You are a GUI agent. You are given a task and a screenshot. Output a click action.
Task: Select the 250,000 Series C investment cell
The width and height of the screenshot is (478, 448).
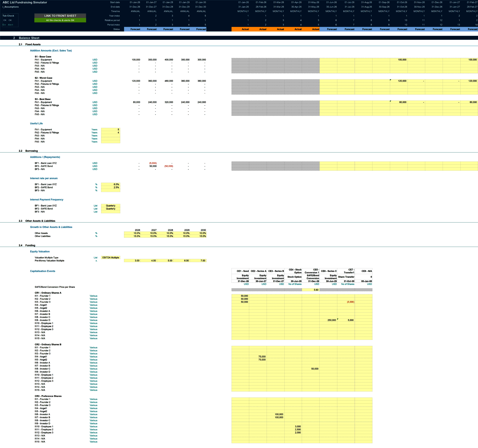coord(328,320)
